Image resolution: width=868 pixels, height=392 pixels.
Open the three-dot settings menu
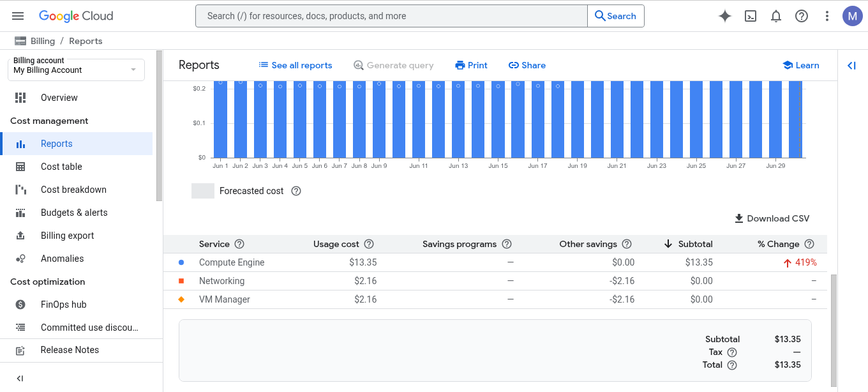(827, 16)
